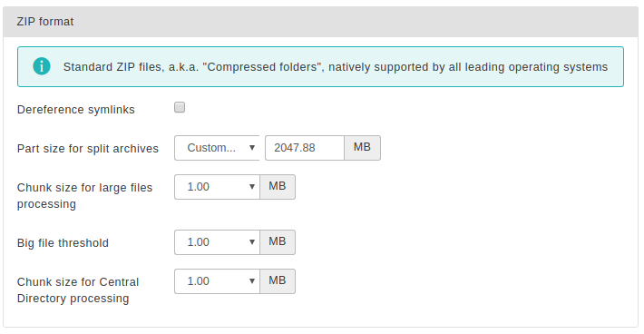644x334 pixels.
Task: Click the Big file threshold label
Action: [x=63, y=243]
